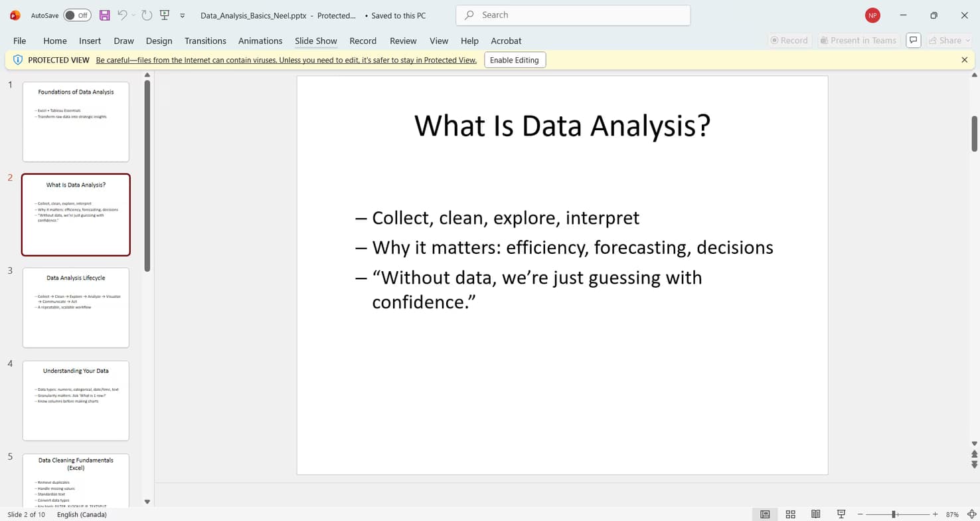The image size is (980, 521).
Task: Start slideshow from beginning icon near AutoSave
Action: pyautogui.click(x=164, y=15)
